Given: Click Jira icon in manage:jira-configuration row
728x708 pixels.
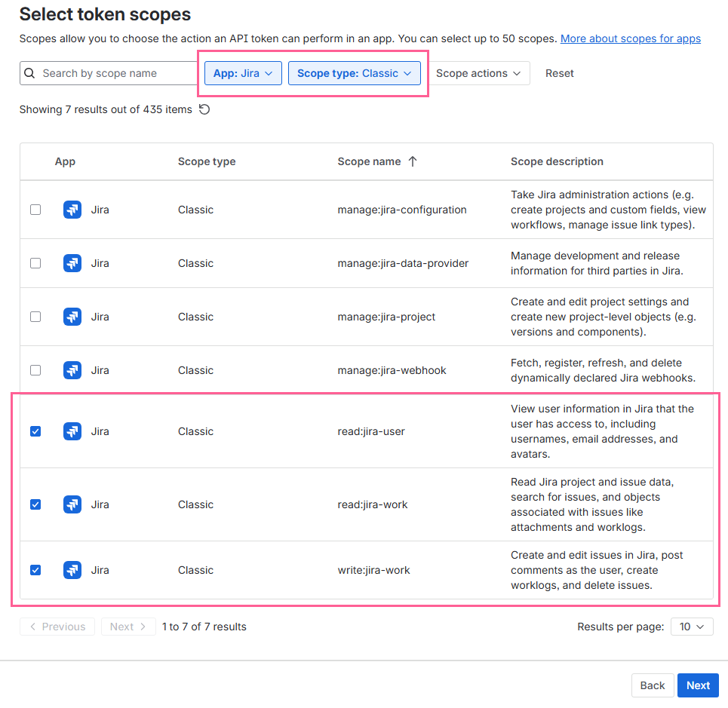Looking at the screenshot, I should point(72,210).
